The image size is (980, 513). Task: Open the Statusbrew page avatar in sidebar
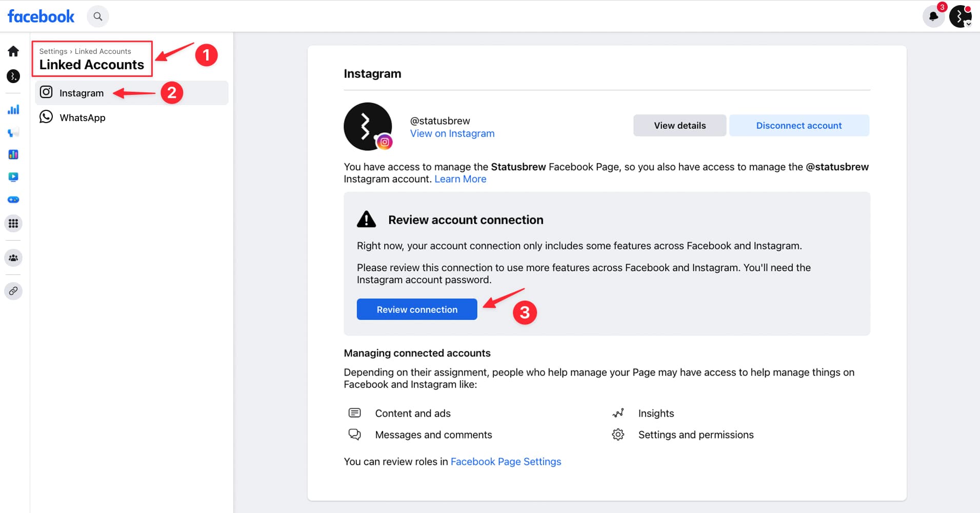[x=13, y=76]
